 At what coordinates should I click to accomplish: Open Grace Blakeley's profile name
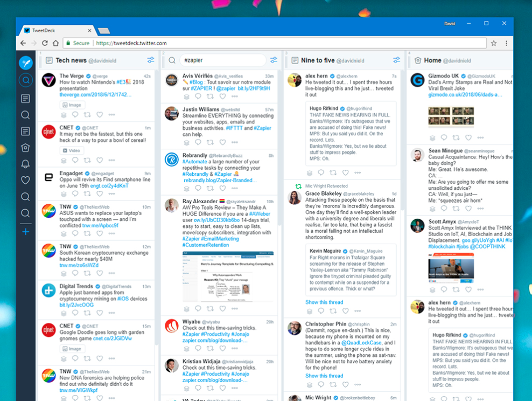tap(323, 193)
